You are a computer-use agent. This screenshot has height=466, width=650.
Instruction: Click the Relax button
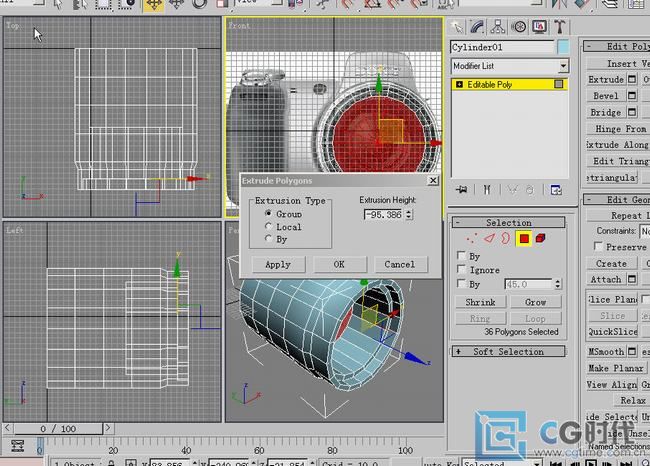pyautogui.click(x=633, y=400)
